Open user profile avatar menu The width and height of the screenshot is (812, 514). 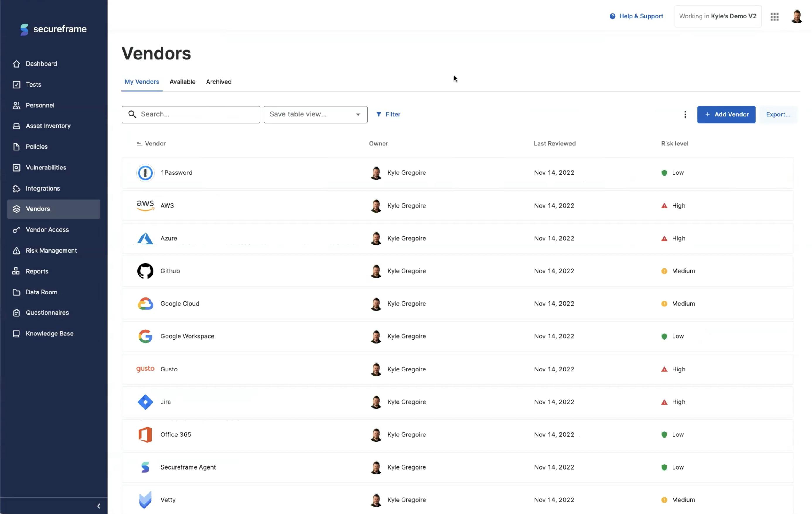[x=797, y=16]
